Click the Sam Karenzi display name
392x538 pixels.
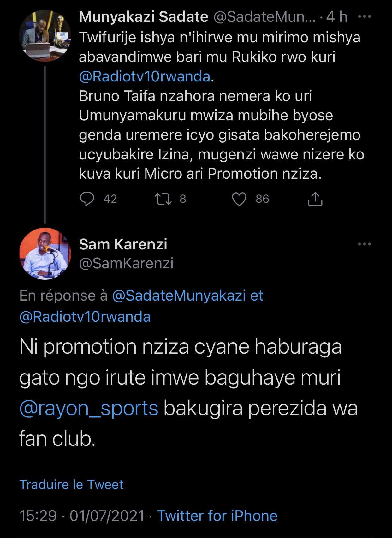pyautogui.click(x=123, y=244)
